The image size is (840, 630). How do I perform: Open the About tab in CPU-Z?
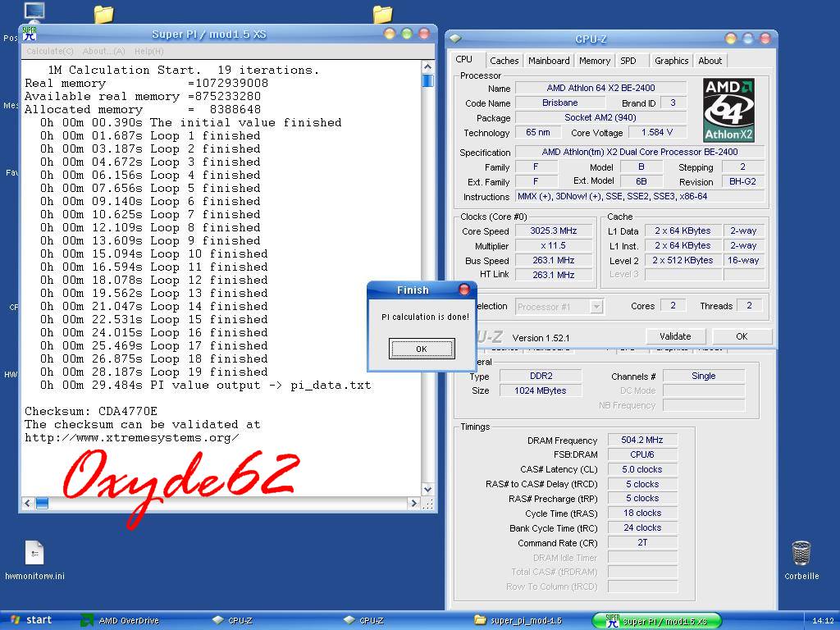(x=710, y=61)
